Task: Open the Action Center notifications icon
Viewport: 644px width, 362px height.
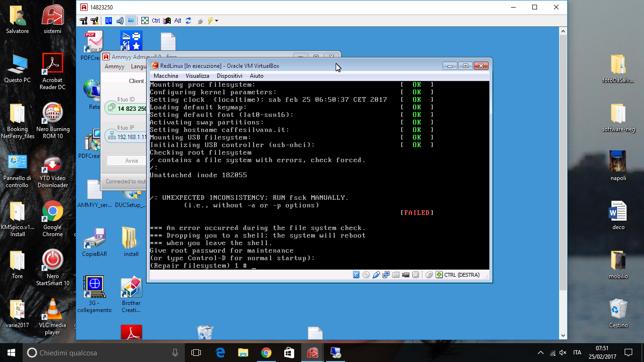Action: pos(628,353)
